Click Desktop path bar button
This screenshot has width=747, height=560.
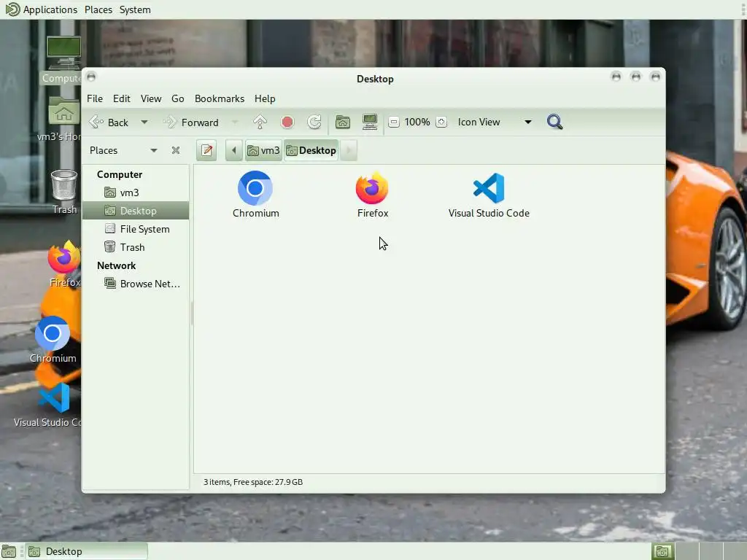pos(311,150)
